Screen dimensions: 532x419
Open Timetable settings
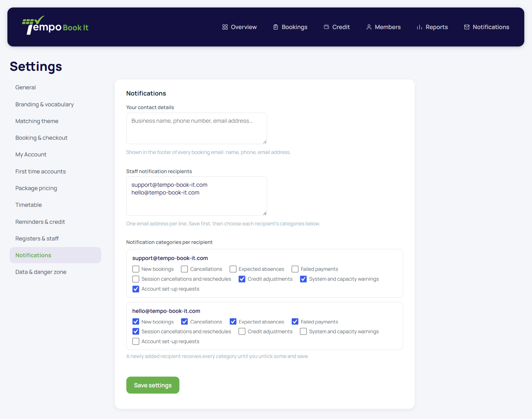[x=56, y=205]
